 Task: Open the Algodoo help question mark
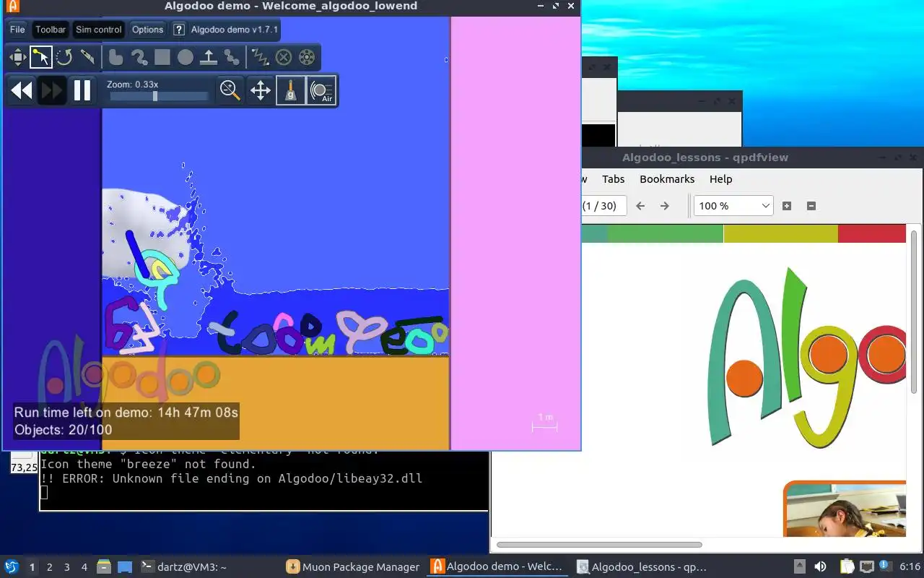tap(179, 30)
